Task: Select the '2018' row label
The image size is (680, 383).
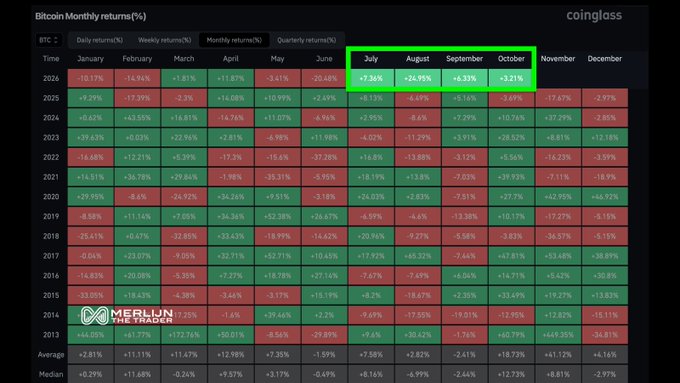Action: 51,236
